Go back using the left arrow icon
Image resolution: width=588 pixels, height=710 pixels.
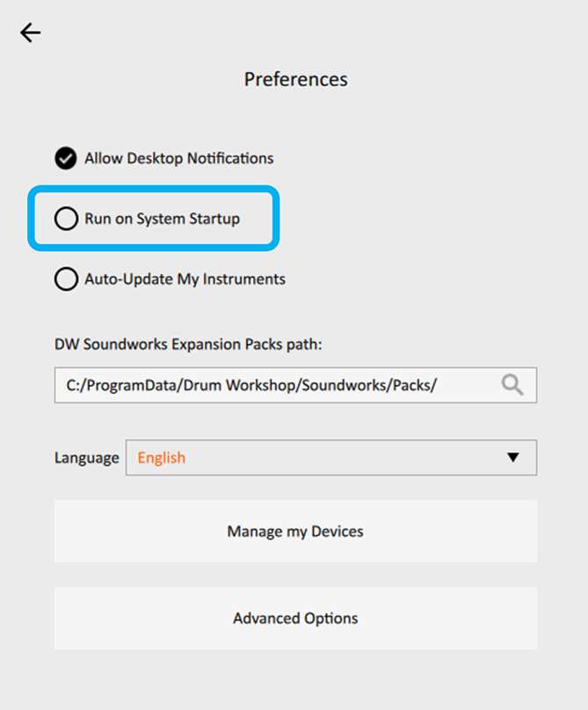pos(31,33)
